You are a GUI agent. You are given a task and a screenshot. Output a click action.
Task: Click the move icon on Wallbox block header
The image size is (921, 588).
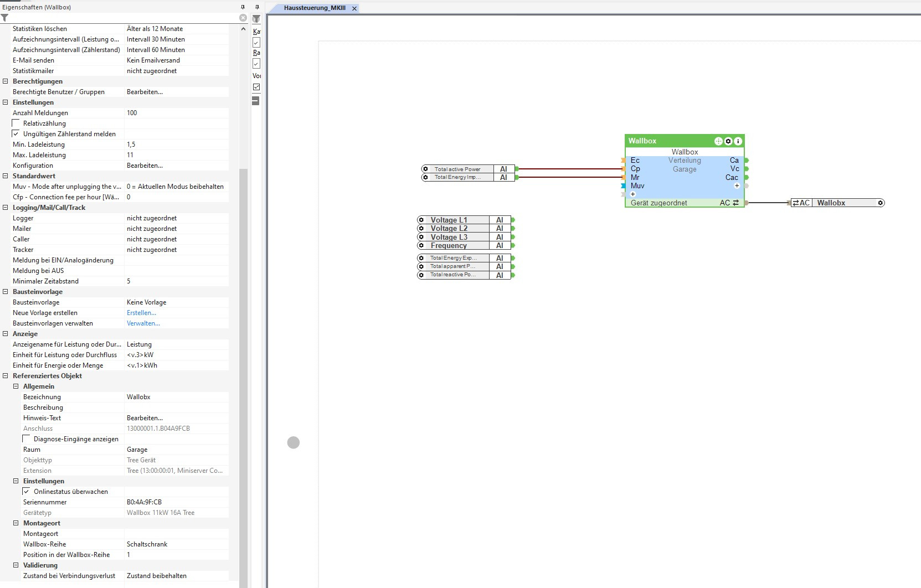tap(718, 141)
